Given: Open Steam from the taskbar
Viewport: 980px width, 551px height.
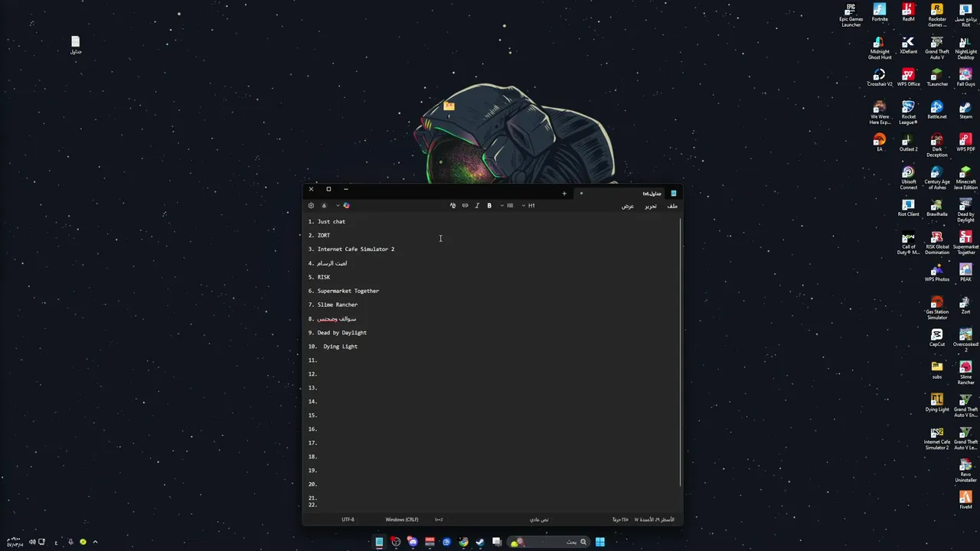Looking at the screenshot, I should [480, 542].
